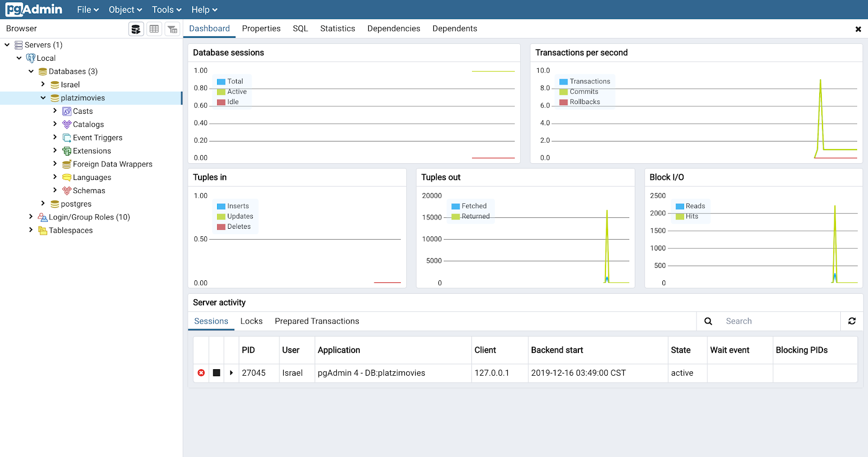Click the Foreign Data Wrappers icon
This screenshot has height=457, width=868.
point(67,164)
